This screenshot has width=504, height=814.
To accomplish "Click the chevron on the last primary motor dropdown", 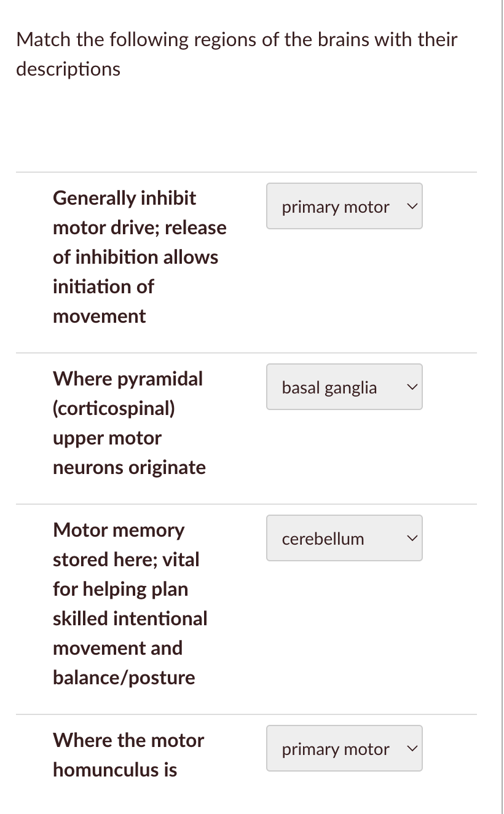I will (413, 748).
